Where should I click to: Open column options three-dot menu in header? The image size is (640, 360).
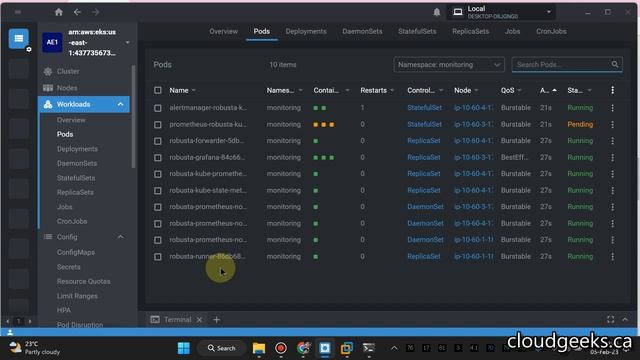612,90
